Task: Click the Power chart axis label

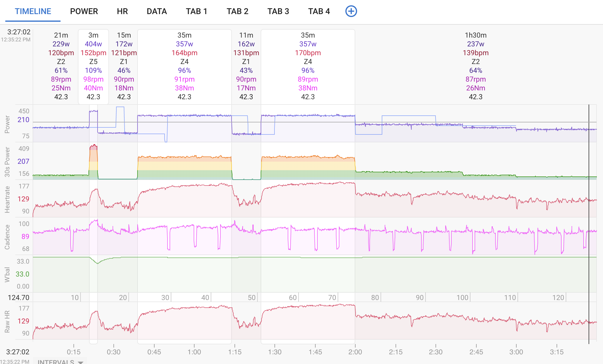Action: [x=7, y=124]
